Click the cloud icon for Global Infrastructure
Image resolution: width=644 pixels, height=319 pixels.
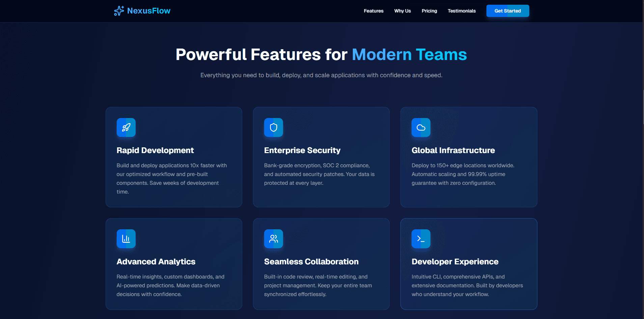pos(421,127)
